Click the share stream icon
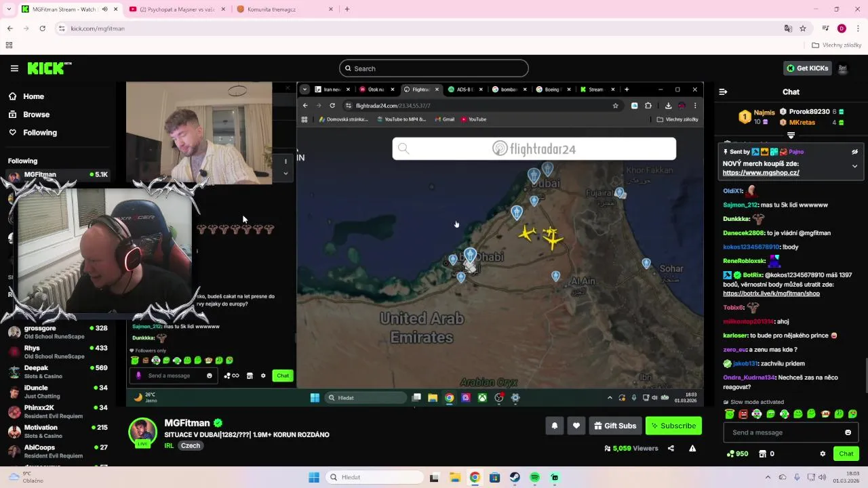 [671, 448]
